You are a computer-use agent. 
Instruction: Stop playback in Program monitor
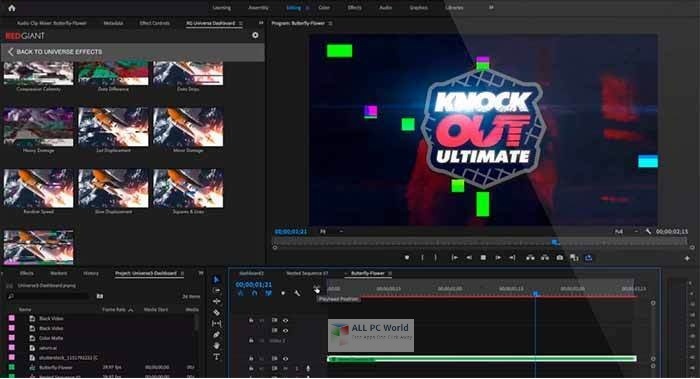pyautogui.click(x=483, y=258)
